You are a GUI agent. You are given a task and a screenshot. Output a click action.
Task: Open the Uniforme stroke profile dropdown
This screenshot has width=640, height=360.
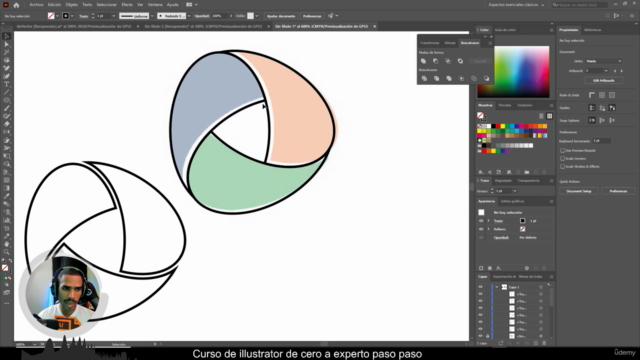[152, 16]
